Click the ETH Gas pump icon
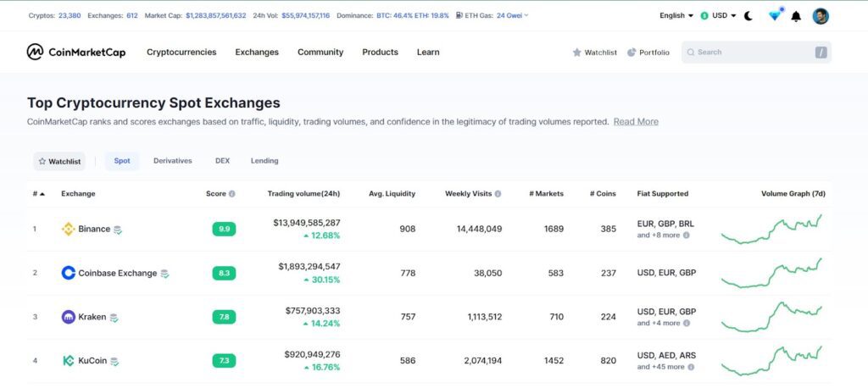This screenshot has width=868, height=388. pyautogui.click(x=459, y=15)
